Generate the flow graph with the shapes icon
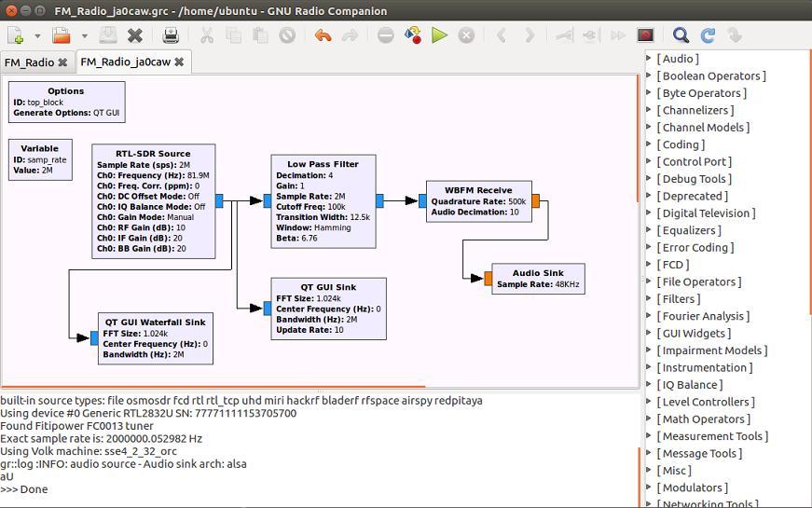Image resolution: width=812 pixels, height=508 pixels. click(413, 35)
